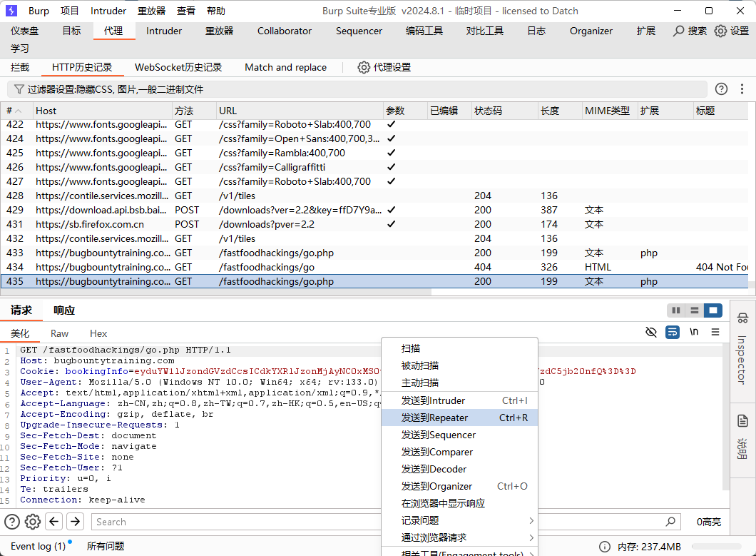Viewport: 756px width, 556px height.
Task: Expand the 通过浏览器请求 submenu
Action: (460, 537)
